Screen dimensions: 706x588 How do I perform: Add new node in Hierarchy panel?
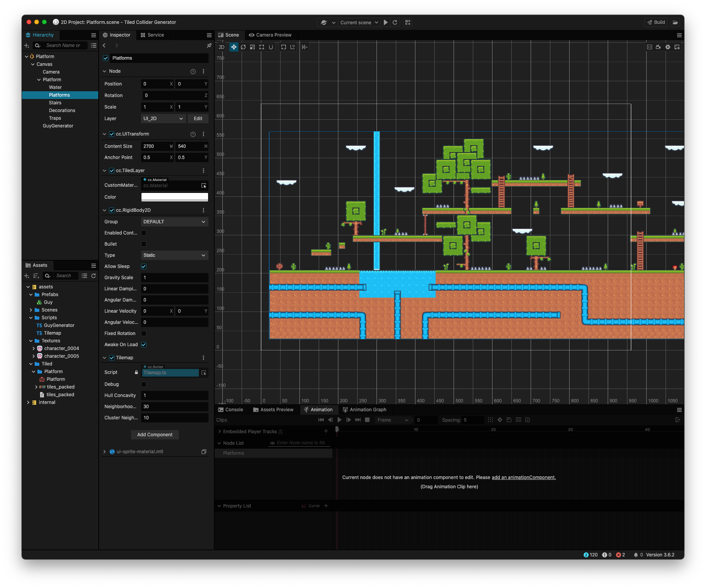(x=27, y=45)
